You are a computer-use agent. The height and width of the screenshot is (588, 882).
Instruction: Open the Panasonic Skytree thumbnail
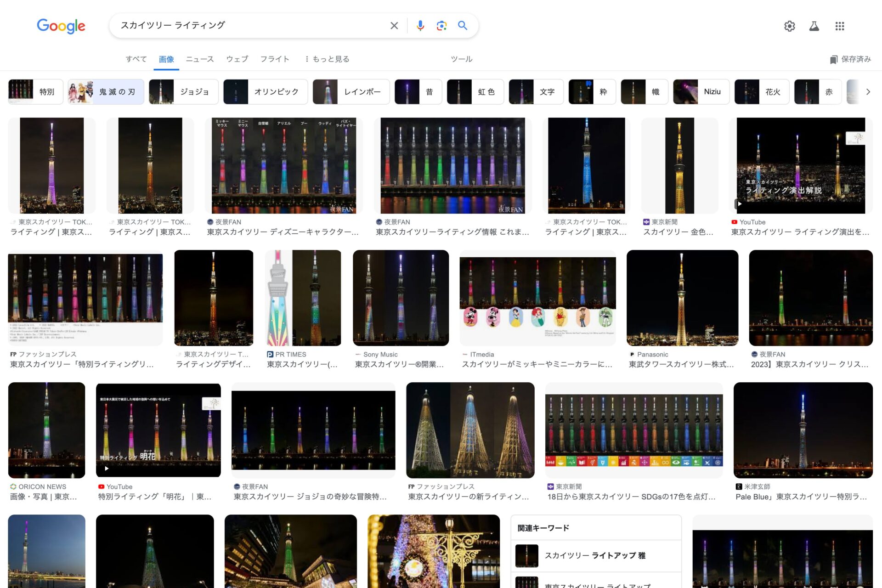(x=682, y=298)
